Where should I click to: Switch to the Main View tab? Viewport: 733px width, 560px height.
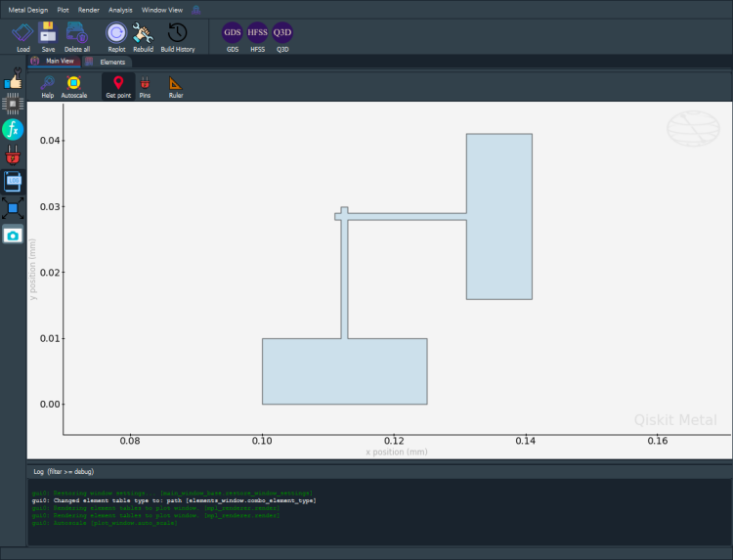54,62
